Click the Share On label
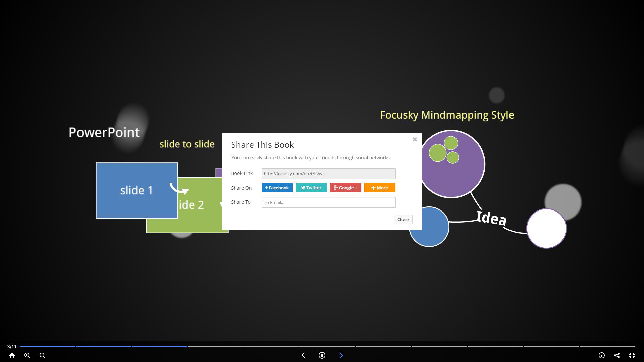Image resolution: width=644 pixels, height=362 pixels. (241, 188)
